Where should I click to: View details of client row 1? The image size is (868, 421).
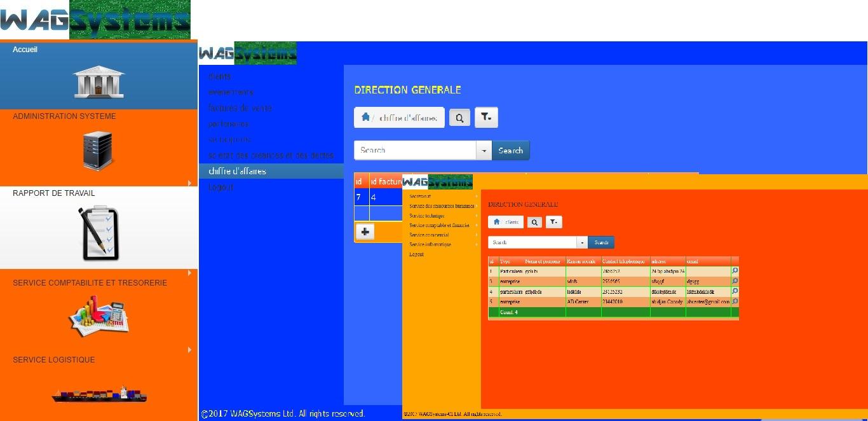pyautogui.click(x=735, y=271)
